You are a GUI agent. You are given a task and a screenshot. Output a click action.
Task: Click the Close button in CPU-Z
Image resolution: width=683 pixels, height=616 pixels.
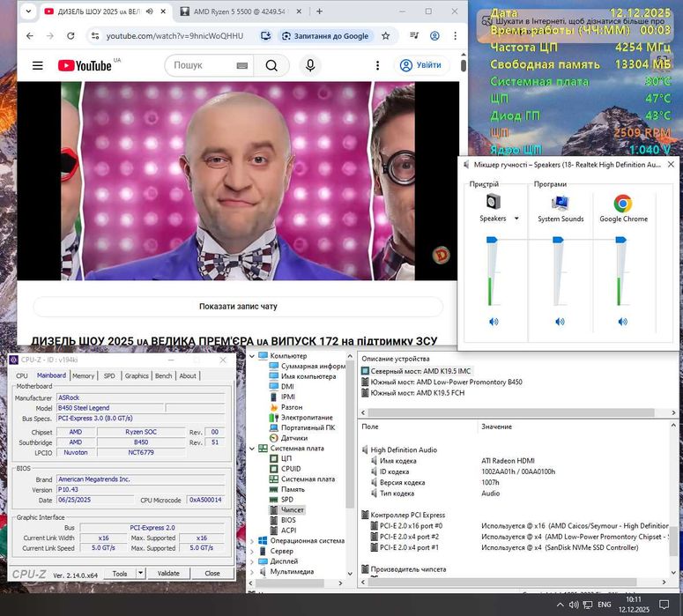(x=212, y=574)
